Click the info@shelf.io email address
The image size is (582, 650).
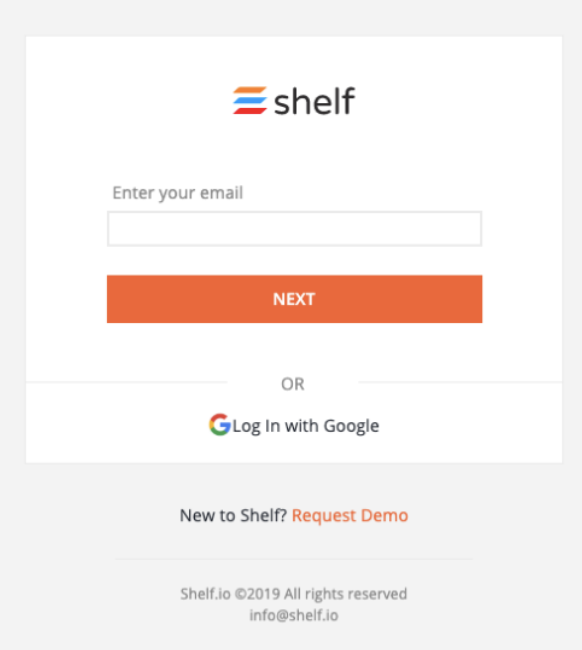(294, 615)
